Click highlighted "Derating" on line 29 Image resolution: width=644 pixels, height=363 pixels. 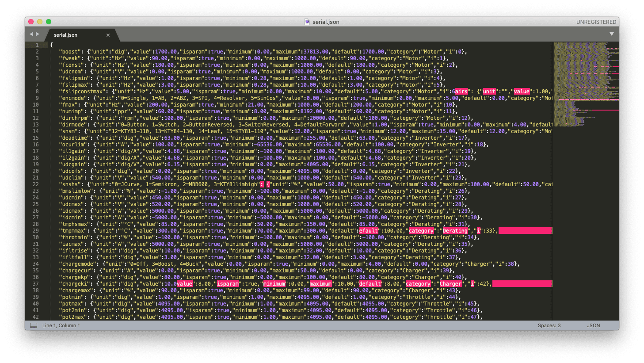click(x=455, y=231)
